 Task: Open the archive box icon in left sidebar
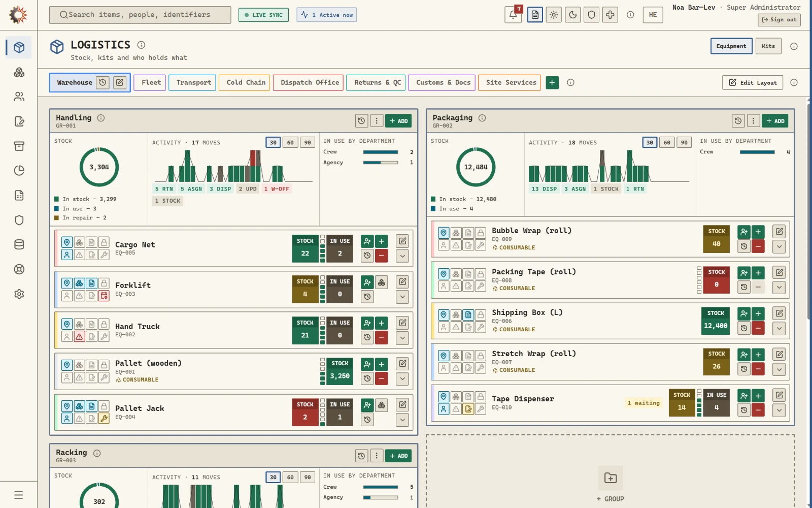[19, 146]
